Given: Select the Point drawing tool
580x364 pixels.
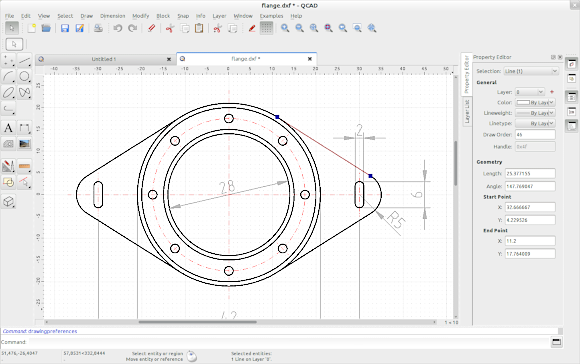Looking at the screenshot, I should point(8,60).
